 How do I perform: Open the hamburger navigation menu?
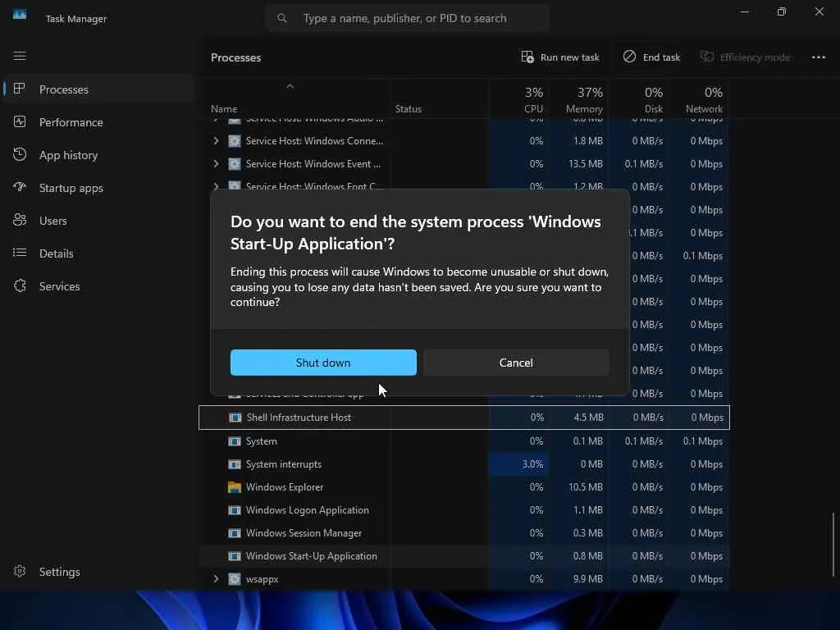coord(20,56)
